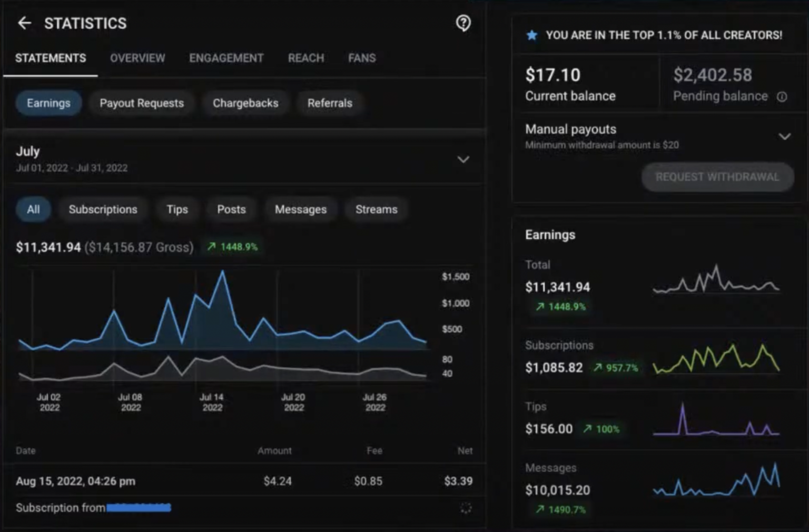Open the ENGAGEMENT tab
The width and height of the screenshot is (809, 532).
226,58
